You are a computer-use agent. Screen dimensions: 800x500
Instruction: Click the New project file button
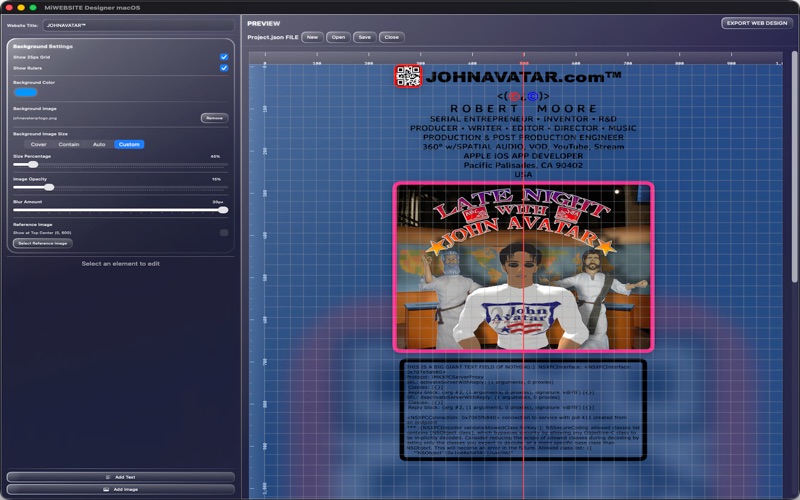312,37
